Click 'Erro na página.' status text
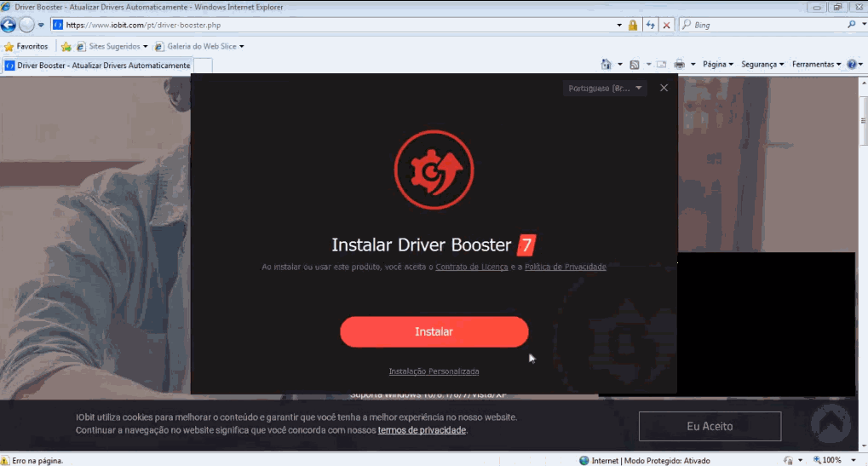Viewport: 868px width, 466px height. pyautogui.click(x=37, y=461)
